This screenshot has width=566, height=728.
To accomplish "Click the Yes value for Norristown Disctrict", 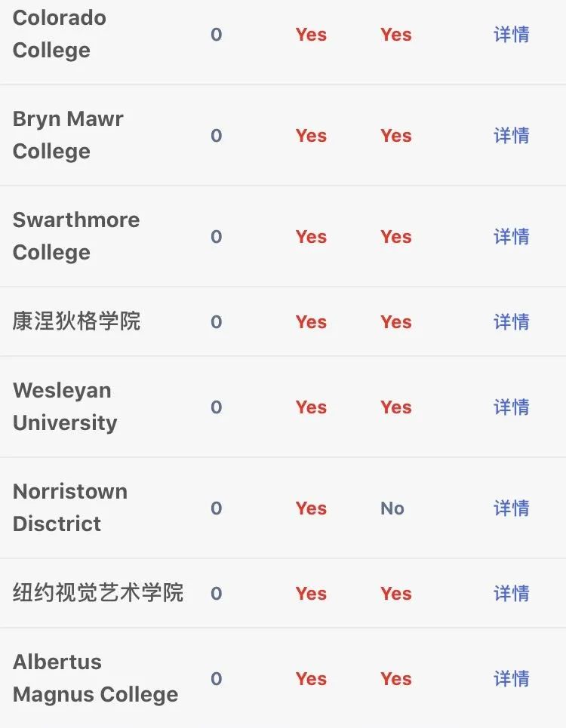I will (311, 508).
